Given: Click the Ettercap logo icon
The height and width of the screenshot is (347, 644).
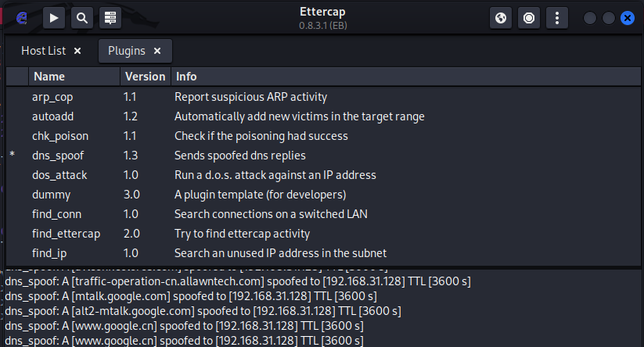Looking at the screenshot, I should 22,18.
